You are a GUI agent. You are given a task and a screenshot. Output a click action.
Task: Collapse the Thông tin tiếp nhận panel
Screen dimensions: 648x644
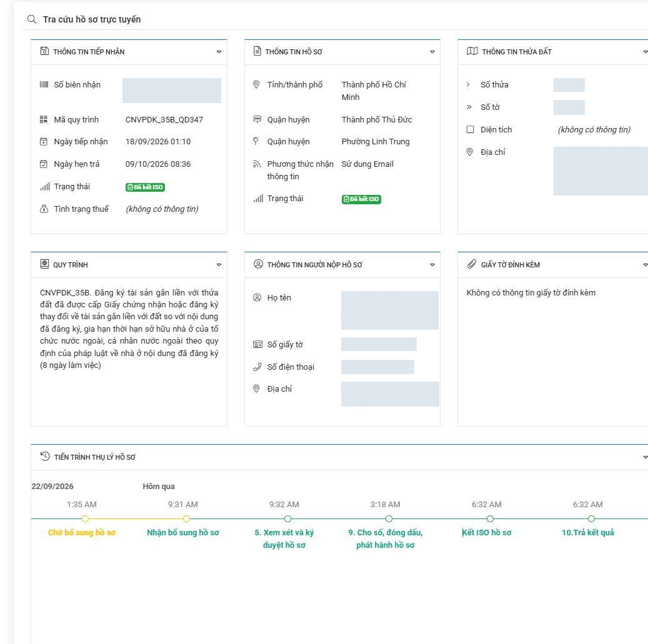pyautogui.click(x=219, y=52)
